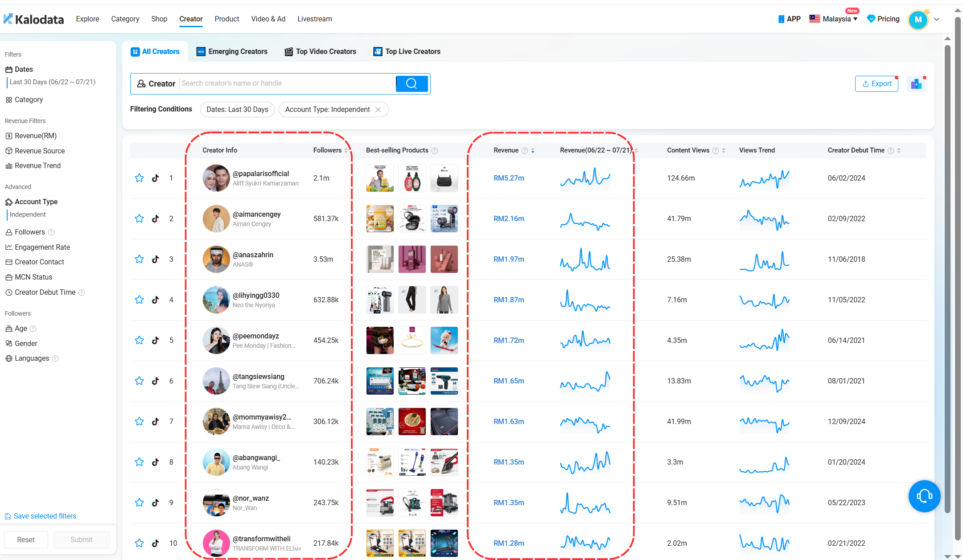This screenshot has width=963, height=560.
Task: Favorite @tangsiewsiang using the star icon
Action: click(x=139, y=381)
